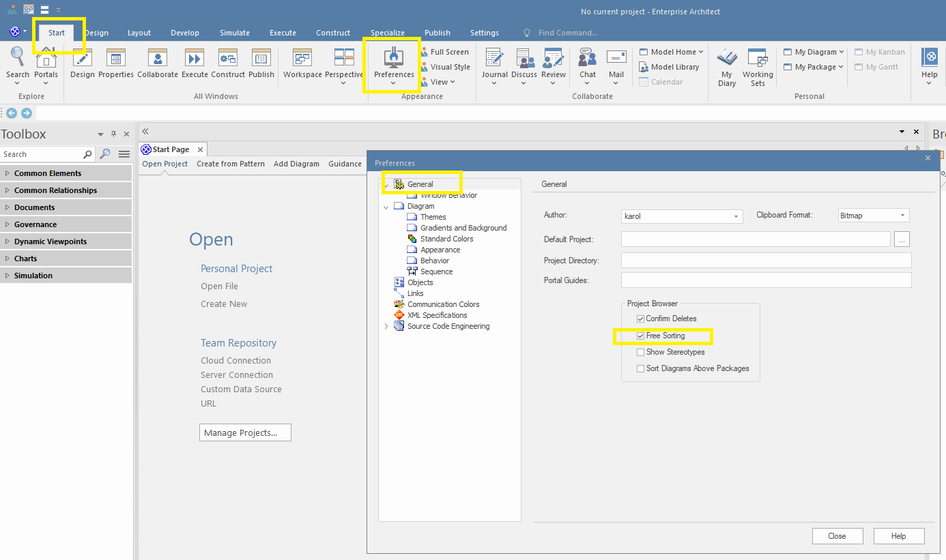Open the Toolbox hamburger menu
The width and height of the screenshot is (946, 560).
[124, 154]
